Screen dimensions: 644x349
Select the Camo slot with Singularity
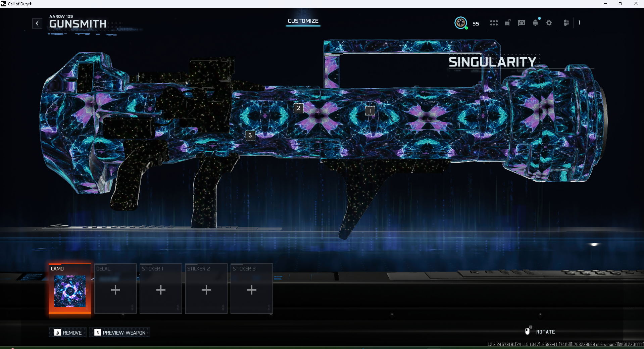[70, 289]
